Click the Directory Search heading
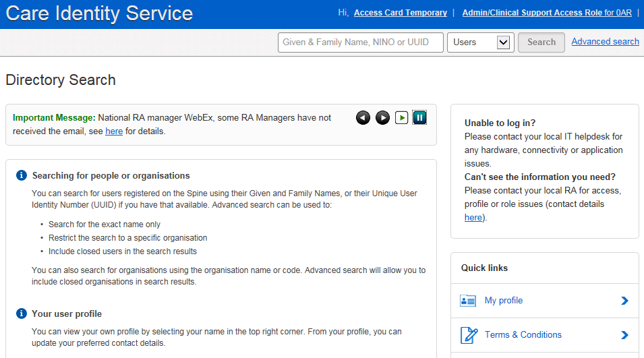 pos(61,80)
